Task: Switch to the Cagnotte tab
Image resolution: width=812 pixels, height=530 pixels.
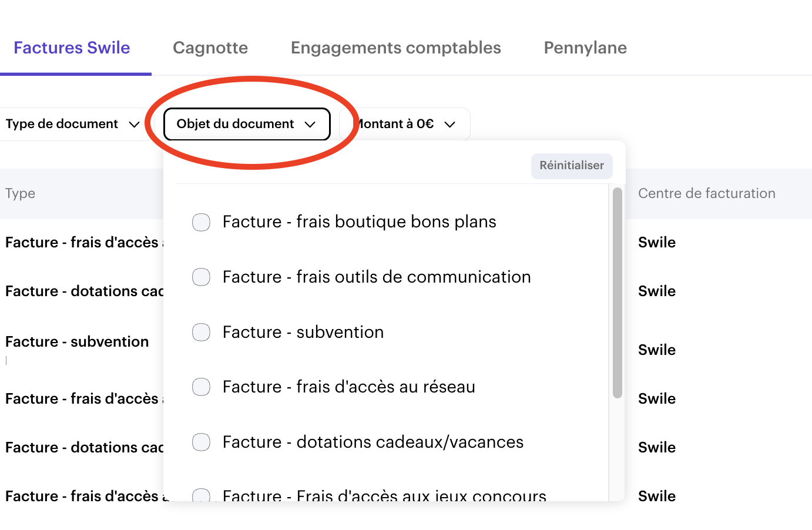Action: click(210, 48)
